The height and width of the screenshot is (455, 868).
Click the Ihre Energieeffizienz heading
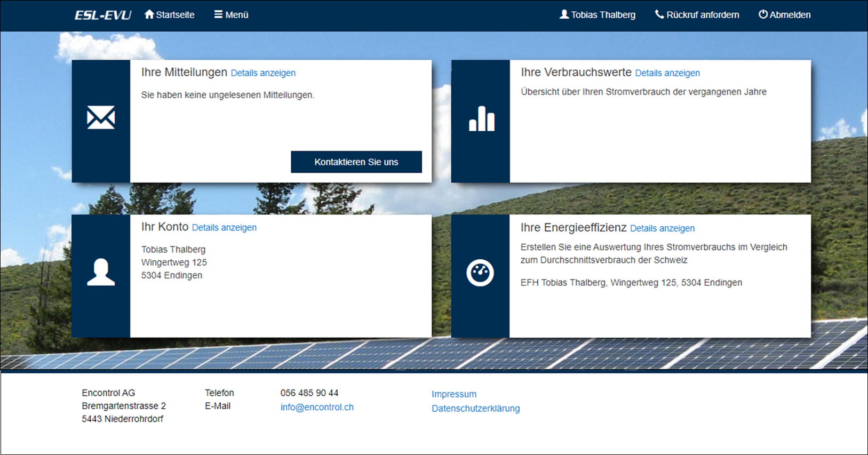574,228
